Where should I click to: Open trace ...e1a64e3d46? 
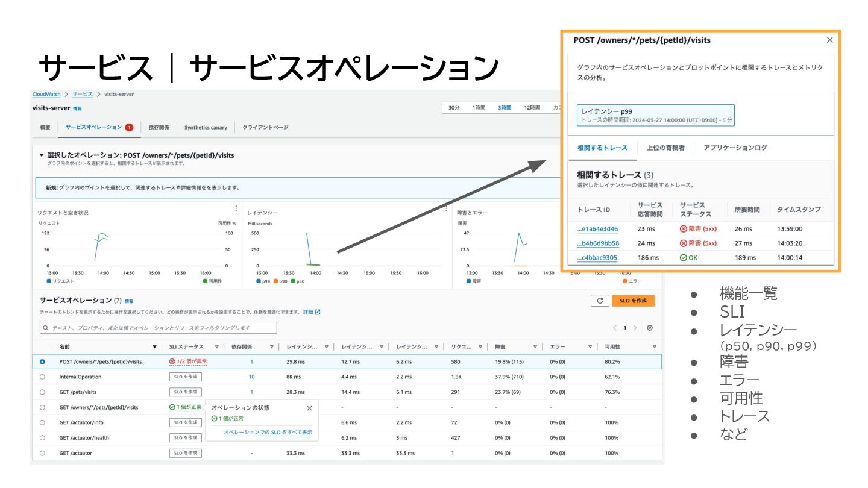[597, 229]
